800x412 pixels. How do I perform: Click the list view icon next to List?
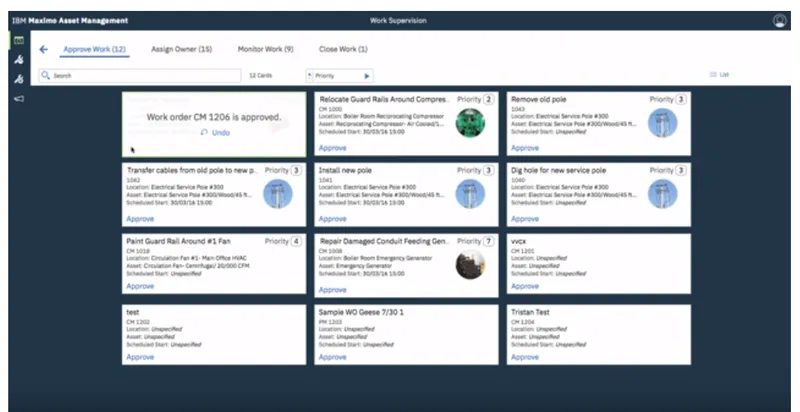click(x=713, y=74)
